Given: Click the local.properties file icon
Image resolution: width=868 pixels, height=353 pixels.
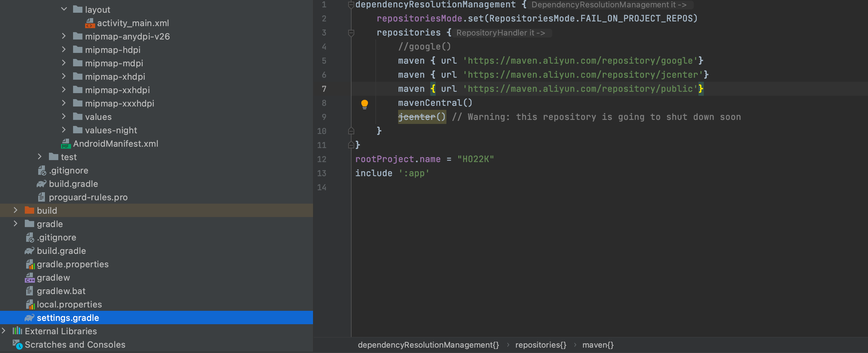Looking at the screenshot, I should (x=30, y=304).
